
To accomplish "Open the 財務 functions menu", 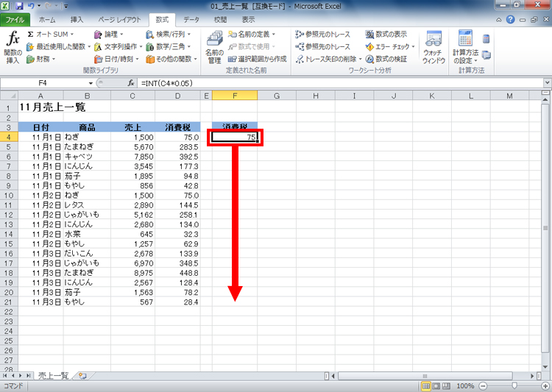I will [x=41, y=59].
